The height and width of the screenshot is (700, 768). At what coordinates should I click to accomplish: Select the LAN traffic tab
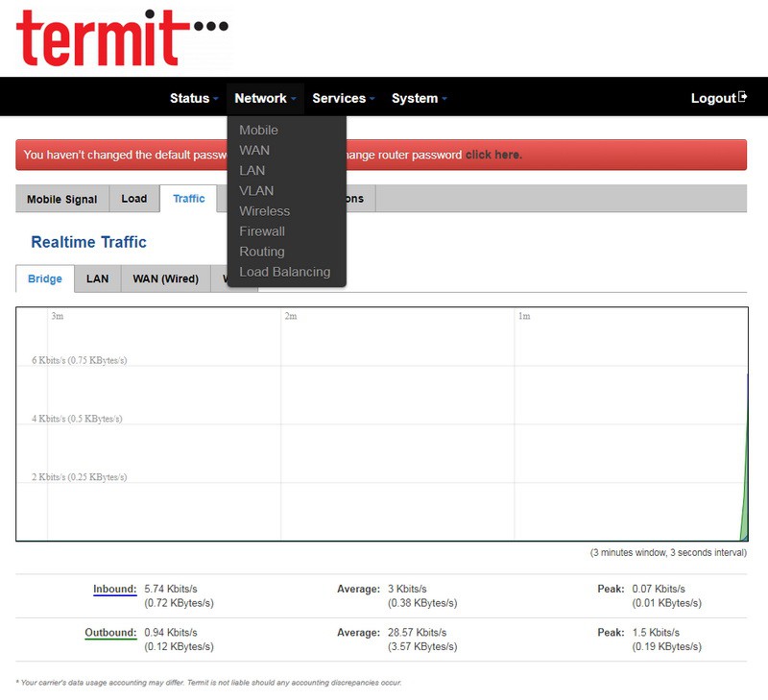coord(97,279)
